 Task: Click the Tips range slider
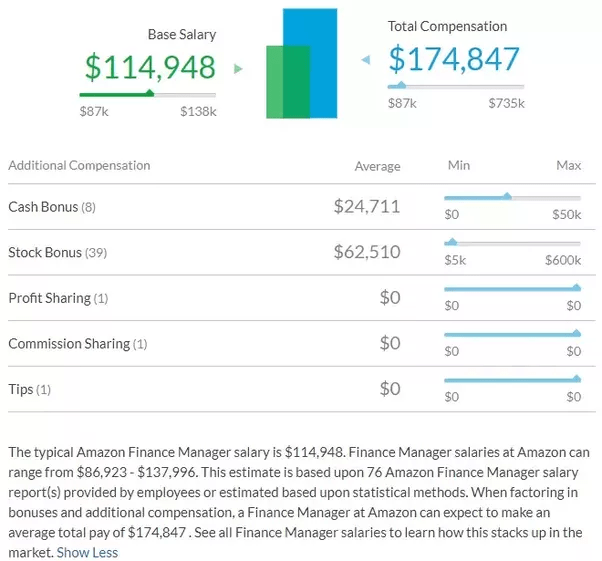(x=511, y=380)
